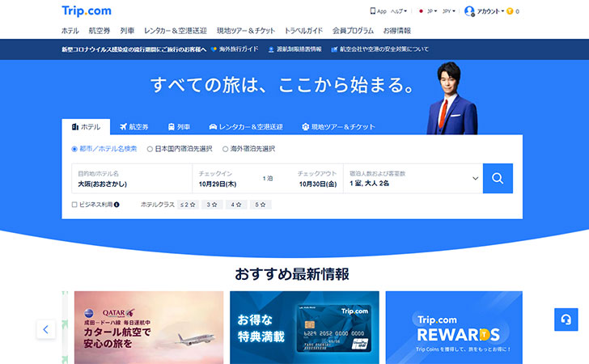Click the 渡航制限措置情報 icon
Image resolution: width=589 pixels, height=364 pixels.
tap(271, 49)
